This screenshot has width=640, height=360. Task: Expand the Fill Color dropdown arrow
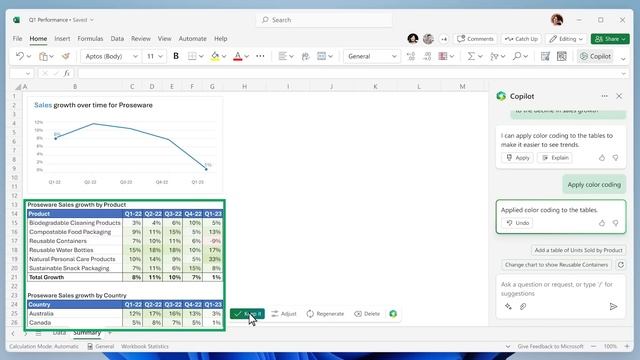[x=224, y=56]
